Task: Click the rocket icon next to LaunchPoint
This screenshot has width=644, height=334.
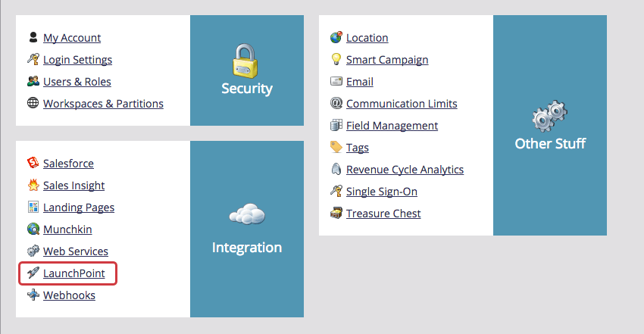Action: tap(33, 273)
